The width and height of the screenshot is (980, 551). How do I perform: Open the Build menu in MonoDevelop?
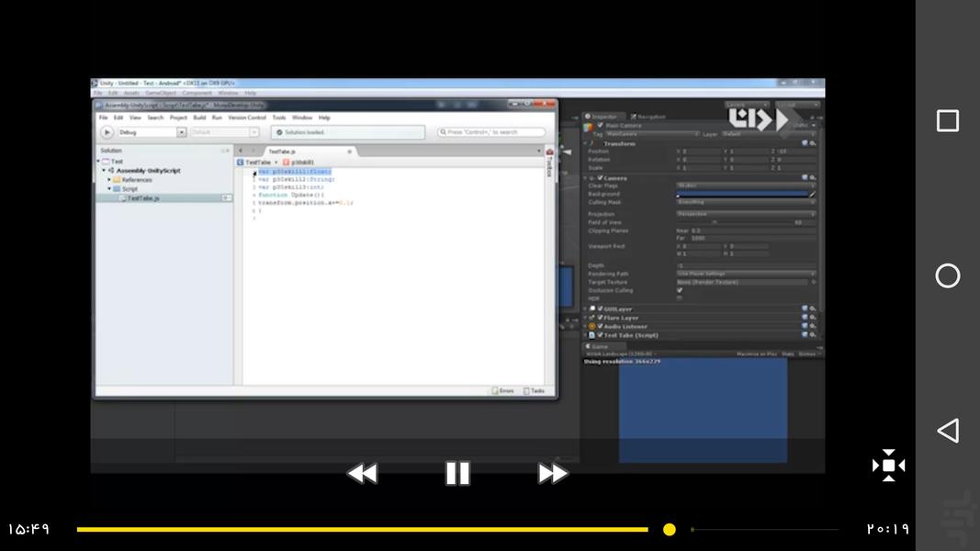(x=199, y=118)
